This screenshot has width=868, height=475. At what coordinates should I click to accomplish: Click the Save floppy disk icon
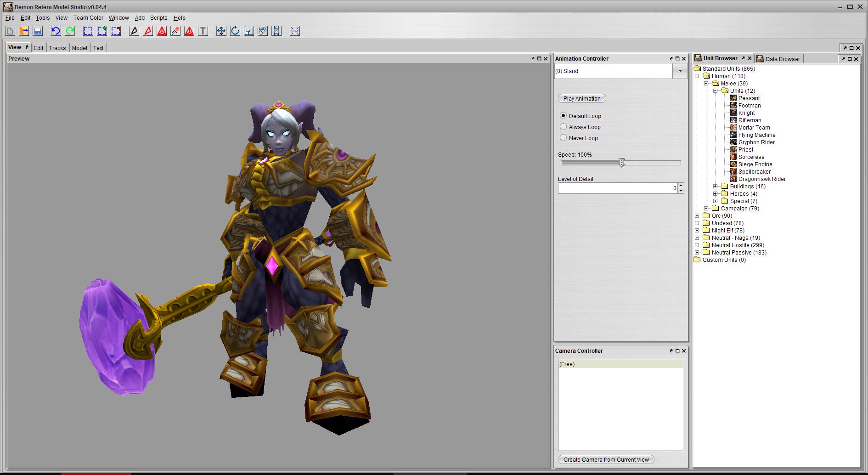click(38, 31)
